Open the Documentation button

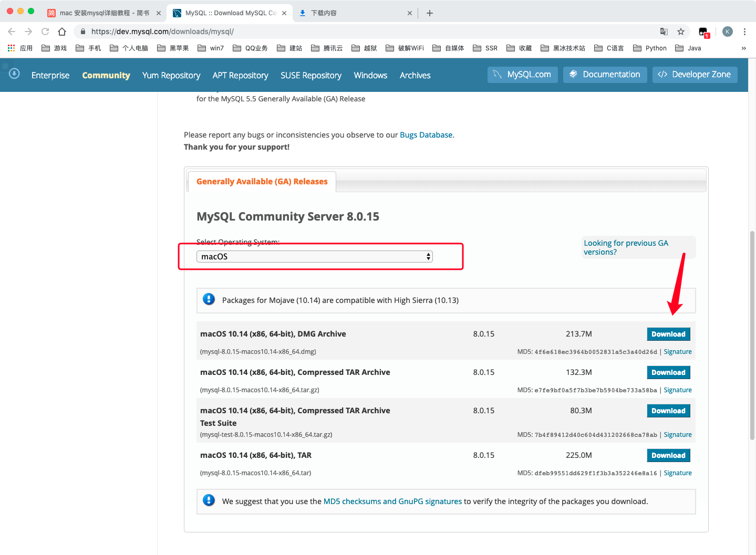[605, 75]
